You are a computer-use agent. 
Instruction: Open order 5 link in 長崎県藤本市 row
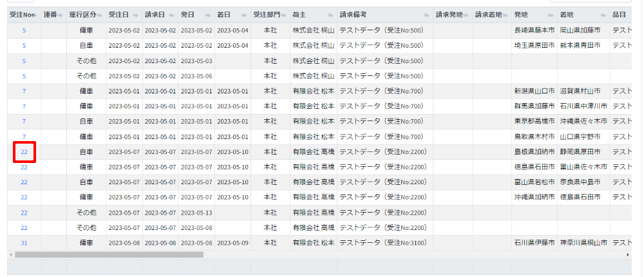pyautogui.click(x=24, y=30)
